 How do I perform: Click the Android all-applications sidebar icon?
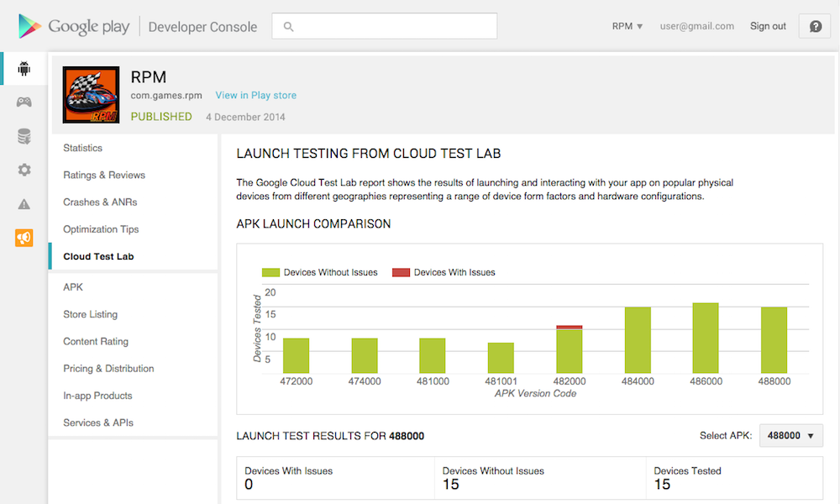(24, 69)
